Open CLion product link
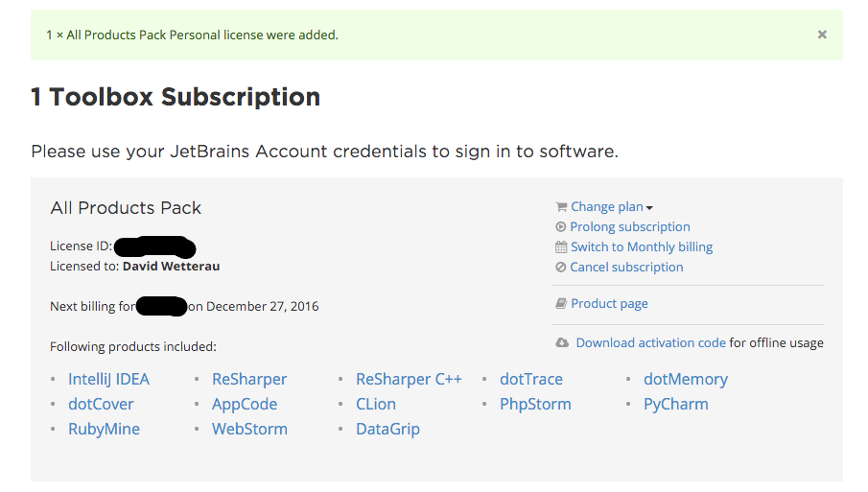Viewport: 868px width, 492px height. tap(376, 404)
